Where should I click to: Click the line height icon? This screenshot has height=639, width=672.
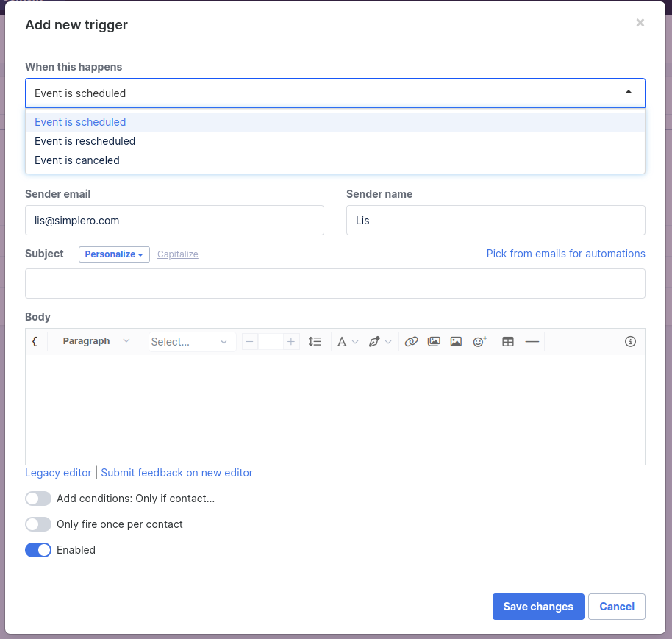pos(315,342)
